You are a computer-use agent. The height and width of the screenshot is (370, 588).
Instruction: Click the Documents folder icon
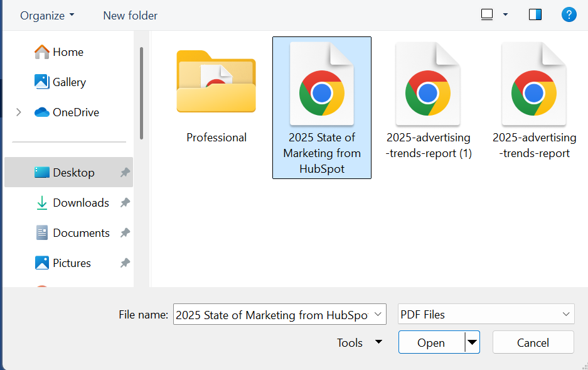click(x=42, y=233)
